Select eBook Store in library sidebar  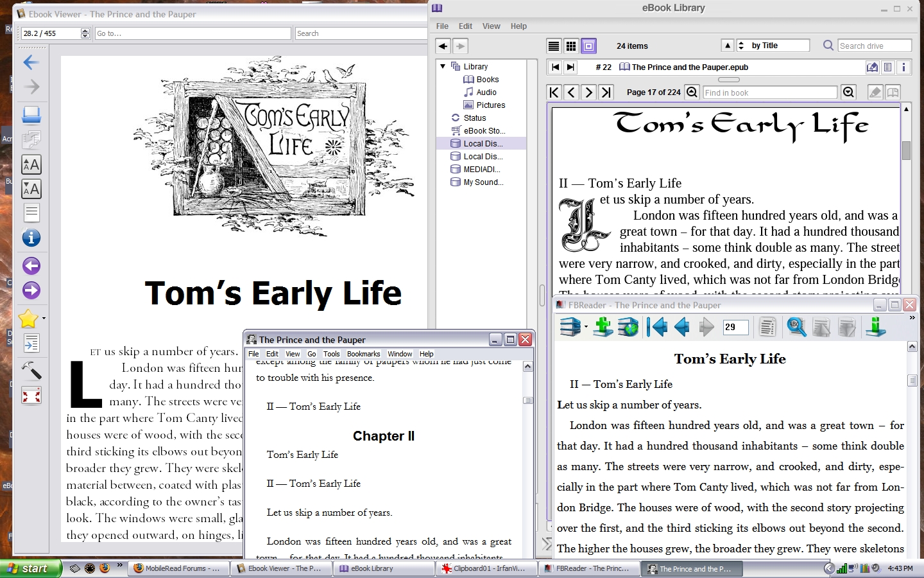pos(484,131)
